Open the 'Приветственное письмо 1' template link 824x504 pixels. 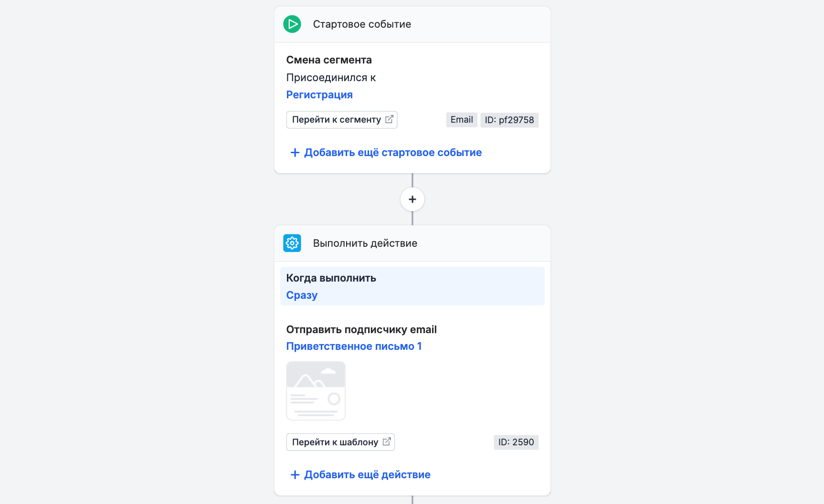click(x=354, y=346)
